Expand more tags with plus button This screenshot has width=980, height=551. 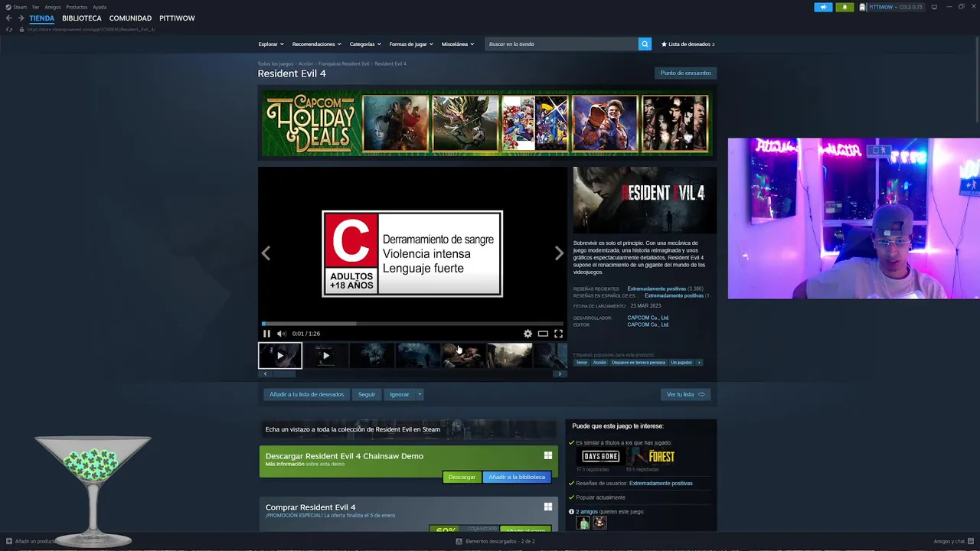pos(699,363)
